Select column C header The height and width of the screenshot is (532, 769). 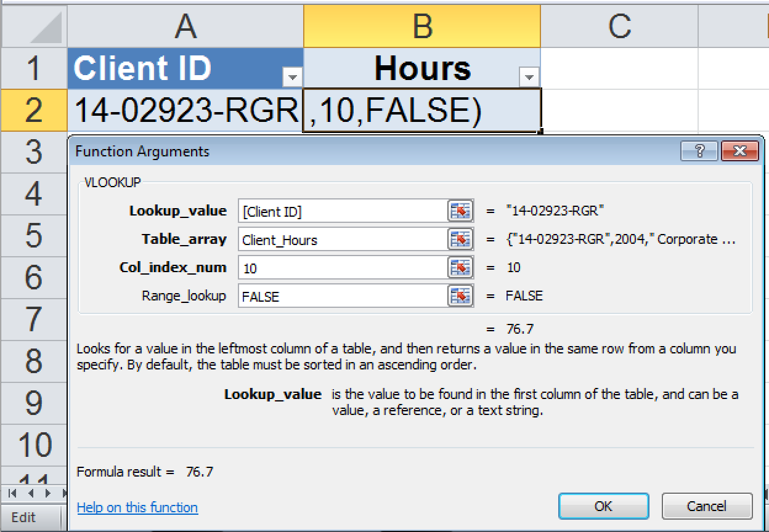point(618,25)
